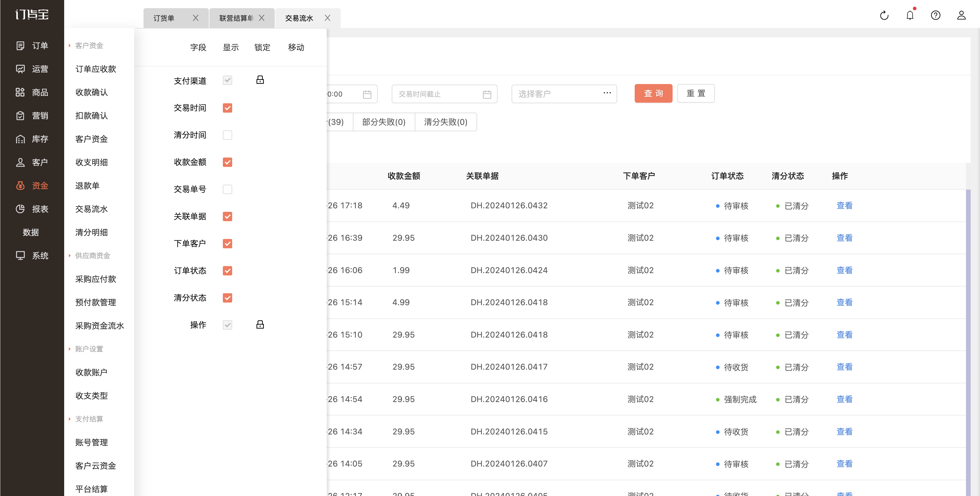This screenshot has height=496, width=980.
Task: Open the user profile icon
Action: [x=961, y=15]
